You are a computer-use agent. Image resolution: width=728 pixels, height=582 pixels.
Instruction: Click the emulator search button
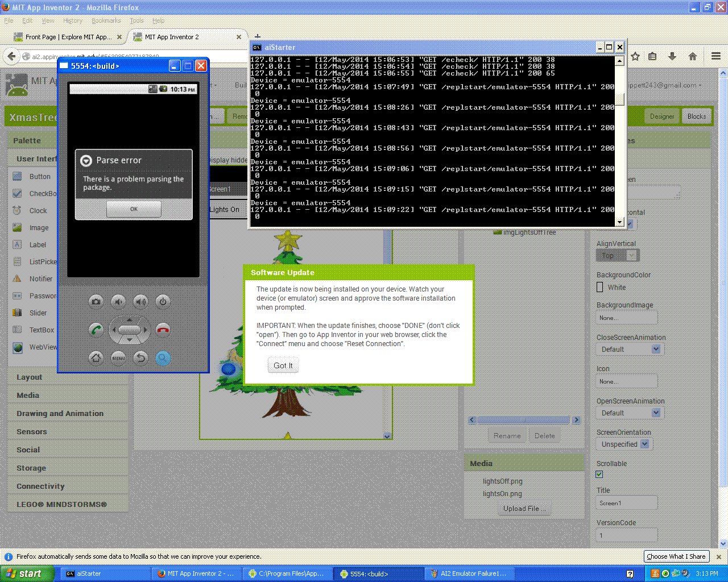[163, 358]
